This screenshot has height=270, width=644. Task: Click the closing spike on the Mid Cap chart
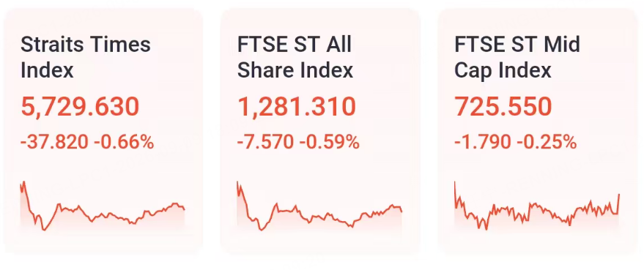[618, 203]
